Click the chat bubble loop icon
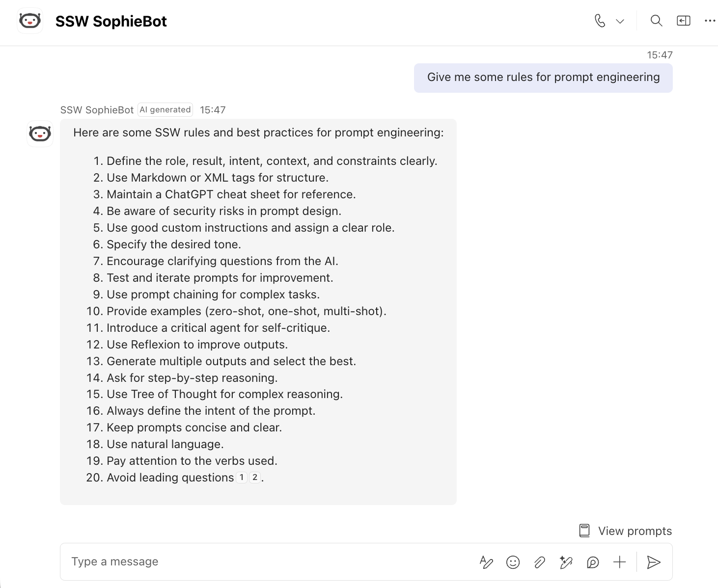The width and height of the screenshot is (718, 588). click(593, 562)
